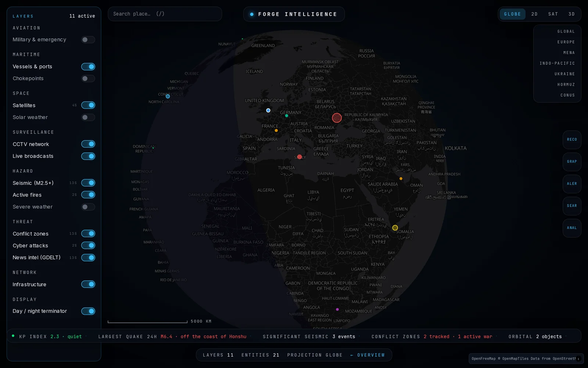The image size is (588, 368).
Task: Click the 11 active layer count
Action: (x=82, y=16)
